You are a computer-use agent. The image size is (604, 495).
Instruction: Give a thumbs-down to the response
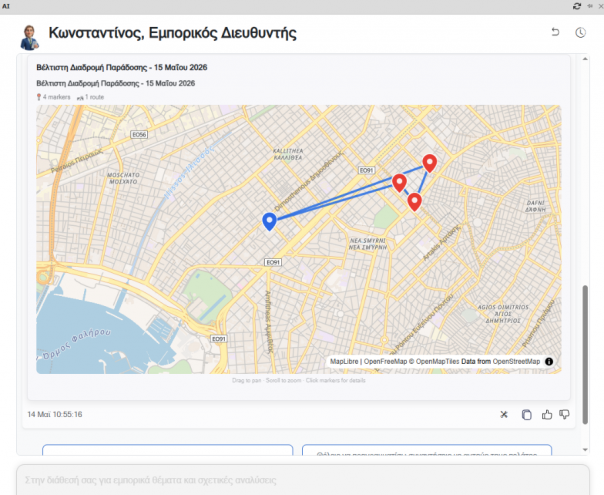pyautogui.click(x=564, y=414)
